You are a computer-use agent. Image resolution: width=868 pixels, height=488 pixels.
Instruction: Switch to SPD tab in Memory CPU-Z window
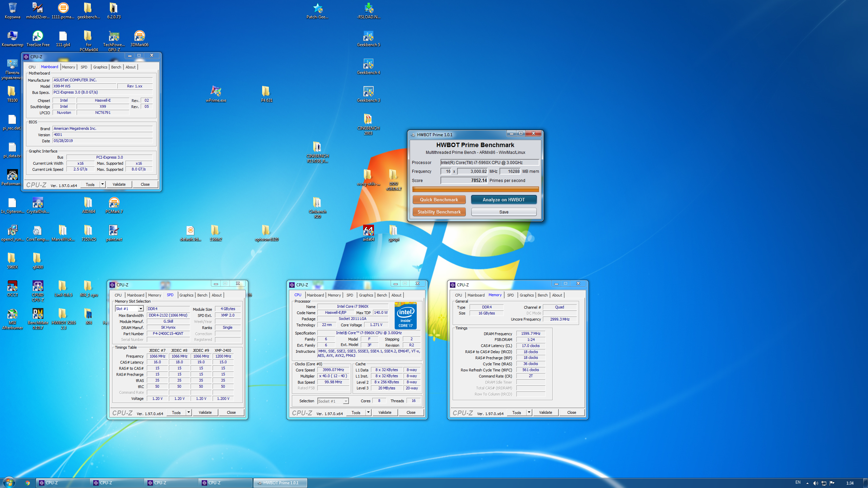pos(511,295)
